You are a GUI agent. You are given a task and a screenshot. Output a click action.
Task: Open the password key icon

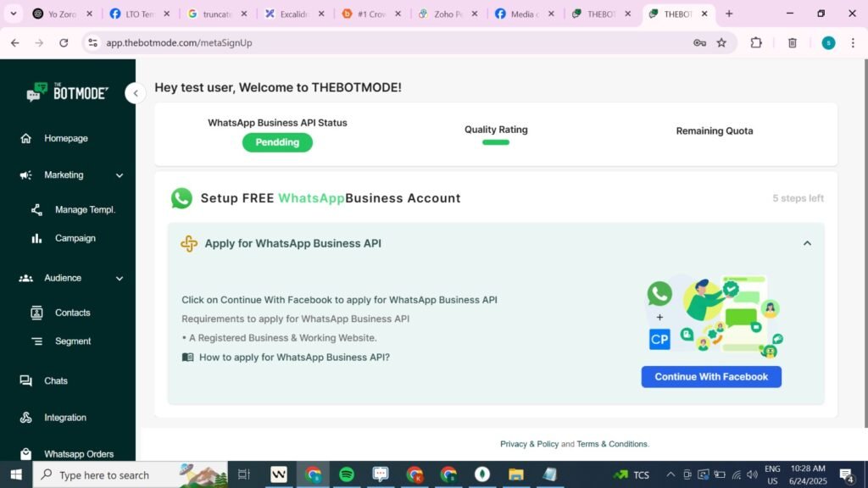[699, 42]
